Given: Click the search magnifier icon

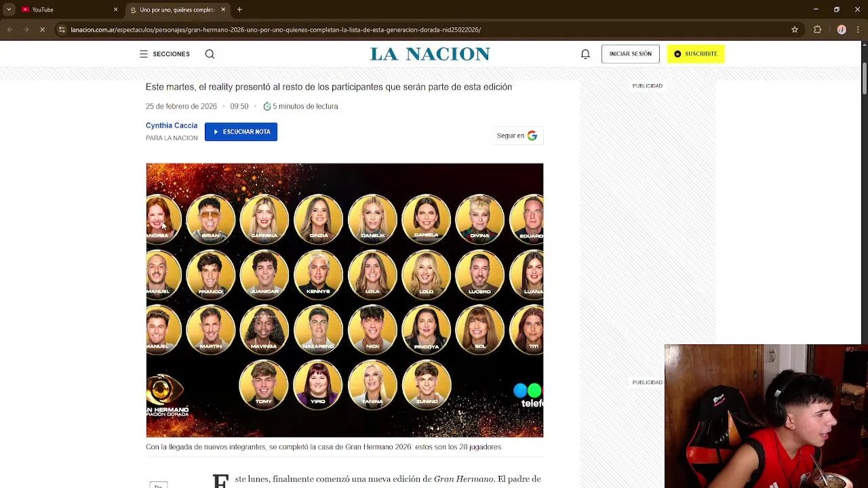Looking at the screenshot, I should point(210,54).
